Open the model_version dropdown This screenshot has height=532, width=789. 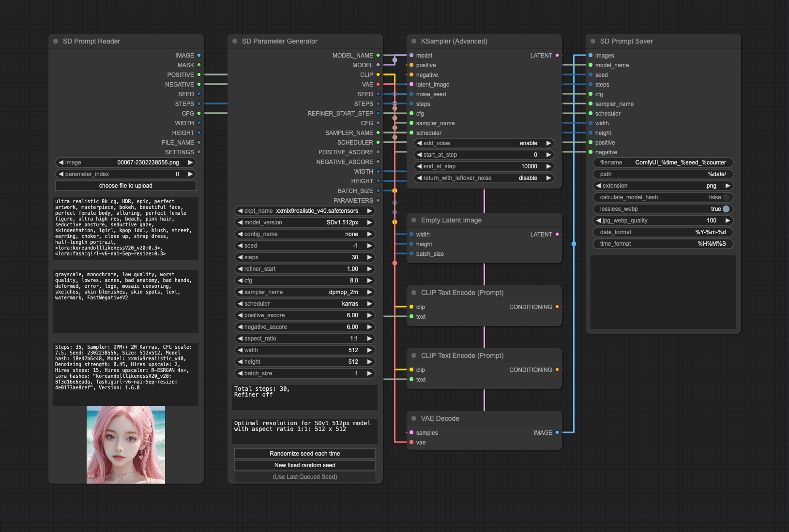click(x=305, y=222)
